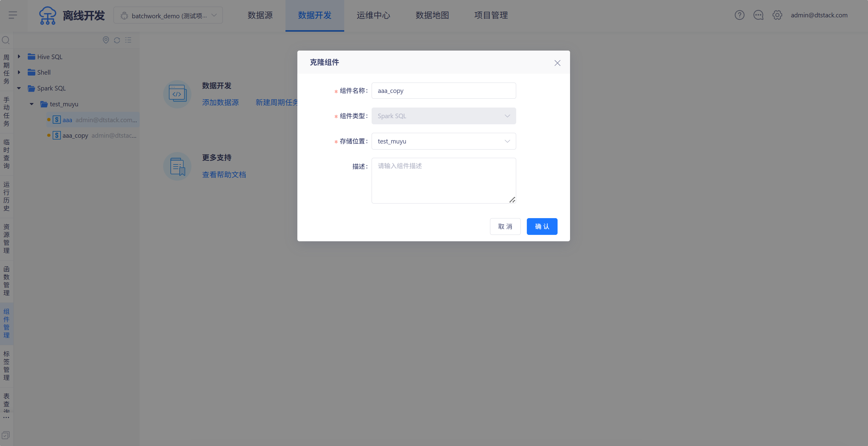Collapse the test_muyu folder
The image size is (868, 446).
click(x=32, y=104)
